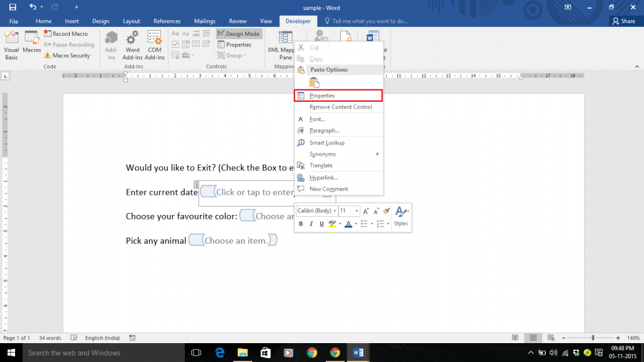Insert a Date Picker content control

(x=206, y=45)
